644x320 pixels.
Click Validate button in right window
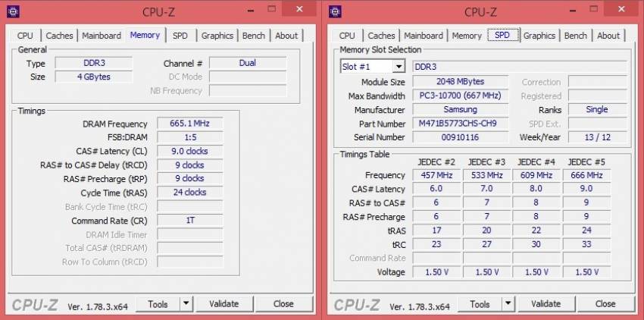[546, 304]
